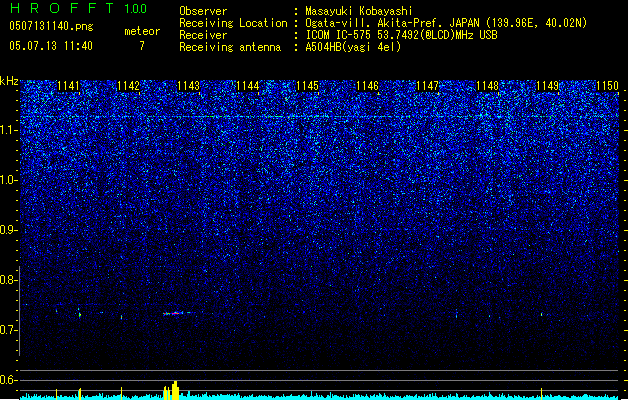
Task: Click the Receiving Location label
Action: (233, 23)
